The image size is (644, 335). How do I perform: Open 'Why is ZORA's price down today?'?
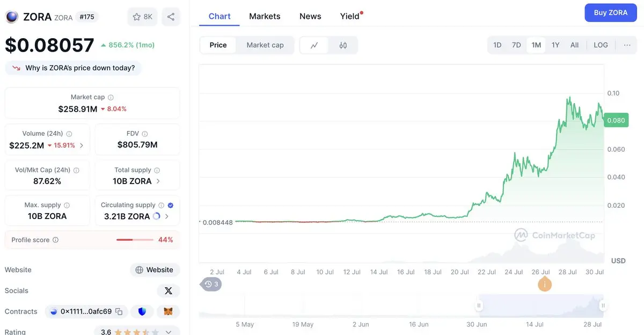click(74, 68)
